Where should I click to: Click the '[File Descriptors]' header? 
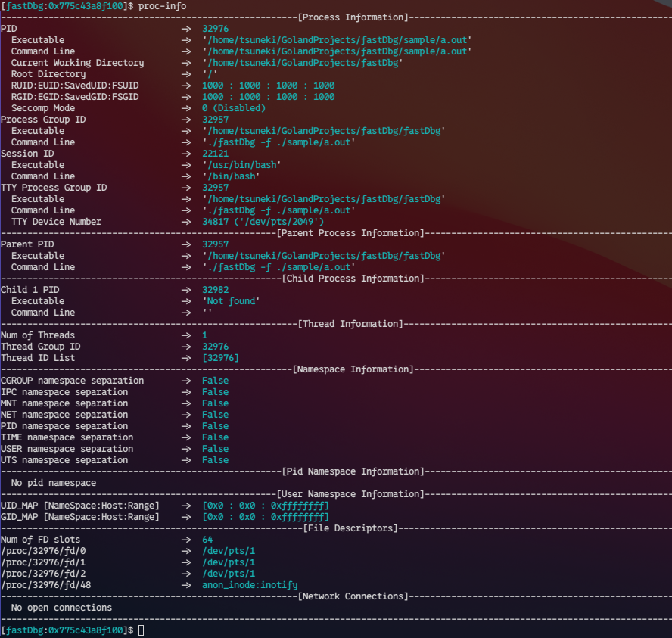(x=350, y=528)
